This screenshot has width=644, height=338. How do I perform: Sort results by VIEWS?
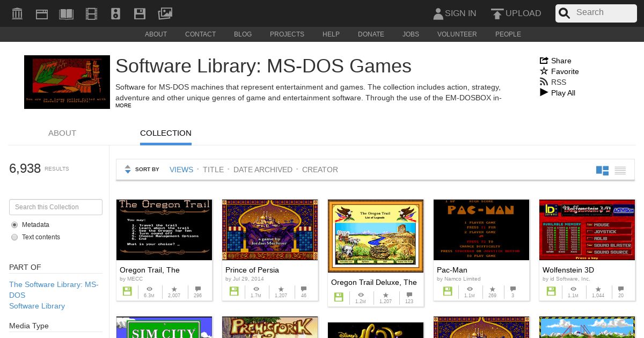pyautogui.click(x=181, y=170)
